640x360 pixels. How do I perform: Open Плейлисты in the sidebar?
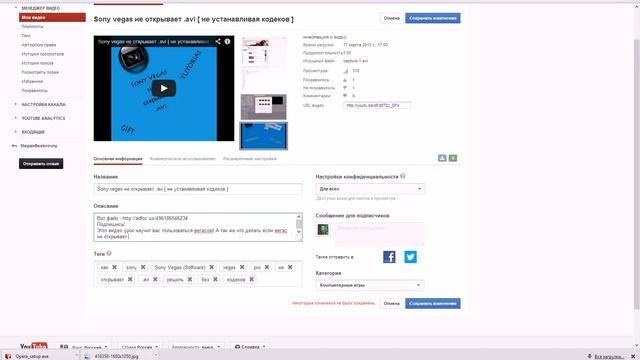(x=32, y=27)
